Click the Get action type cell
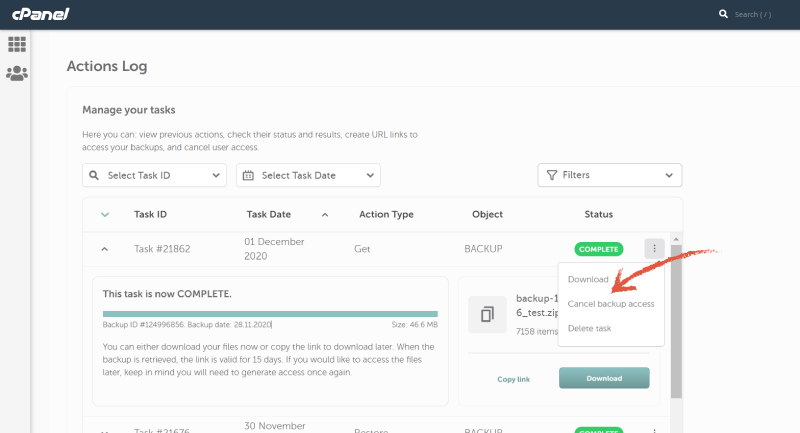 (x=362, y=249)
